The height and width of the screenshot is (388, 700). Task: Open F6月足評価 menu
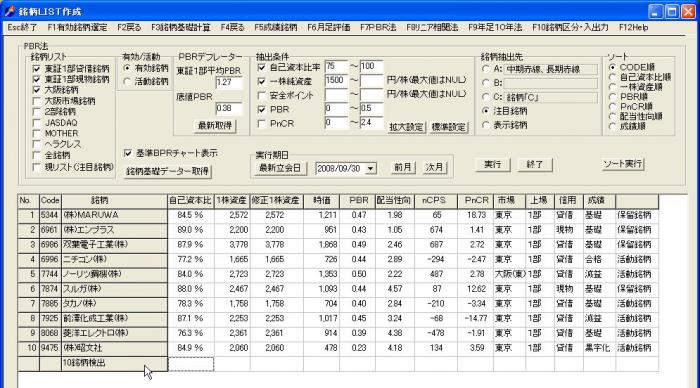click(x=329, y=28)
